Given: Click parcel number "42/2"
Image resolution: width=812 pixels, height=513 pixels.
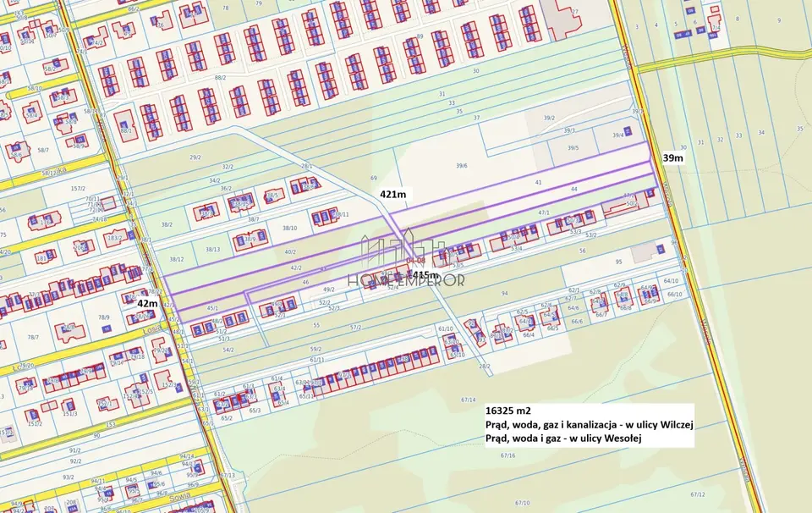Looking at the screenshot, I should pyautogui.click(x=296, y=268).
